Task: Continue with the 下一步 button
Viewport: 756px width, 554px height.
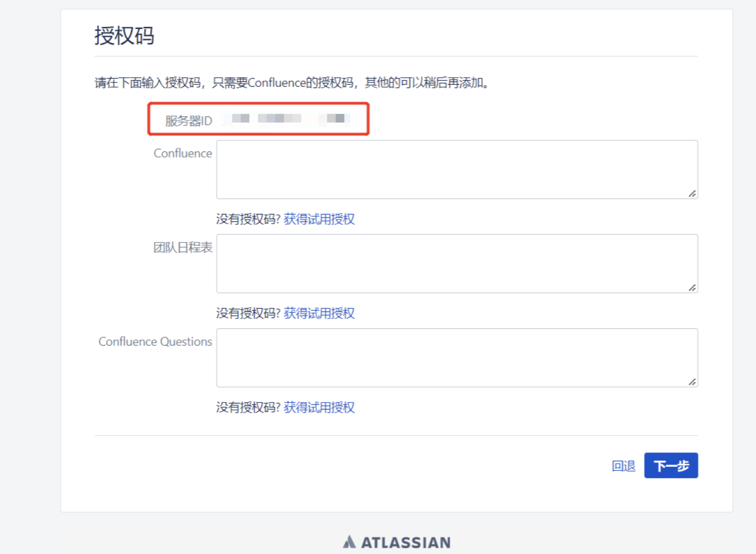Action: coord(671,466)
